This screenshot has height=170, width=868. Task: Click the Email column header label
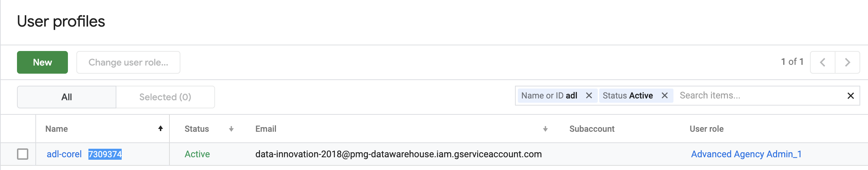pos(266,129)
